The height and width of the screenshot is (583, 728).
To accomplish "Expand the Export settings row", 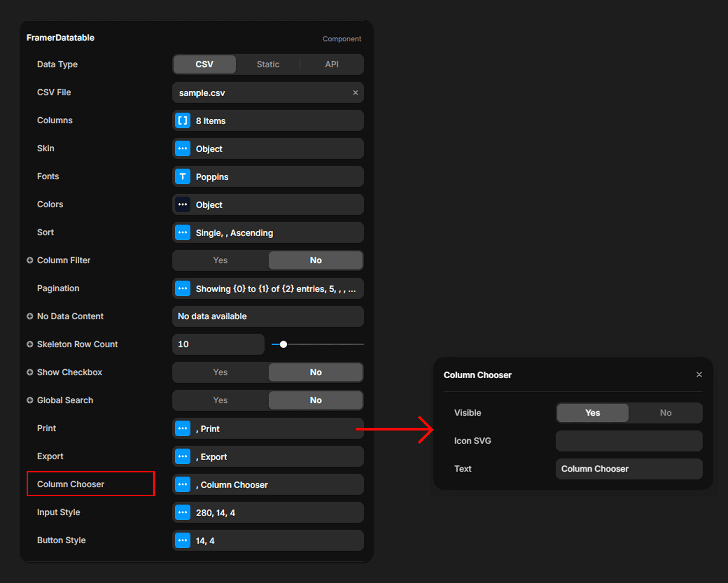I will pos(268,457).
